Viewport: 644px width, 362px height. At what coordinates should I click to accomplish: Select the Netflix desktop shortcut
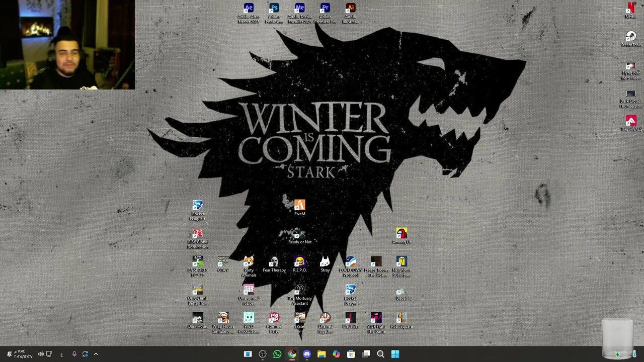pyautogui.click(x=630, y=11)
